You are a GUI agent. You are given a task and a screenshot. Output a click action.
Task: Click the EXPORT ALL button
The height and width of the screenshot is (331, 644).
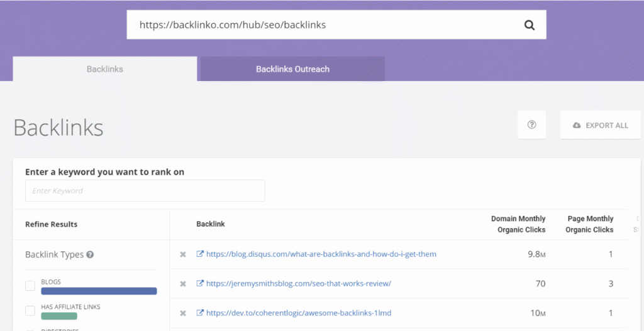(x=600, y=125)
